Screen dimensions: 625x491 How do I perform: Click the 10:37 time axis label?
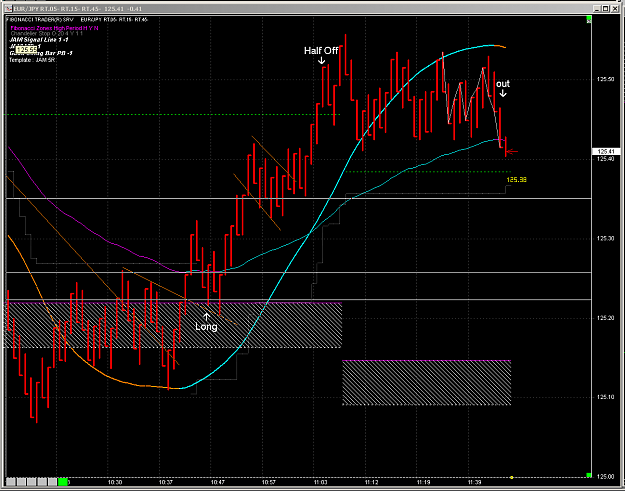point(166,482)
